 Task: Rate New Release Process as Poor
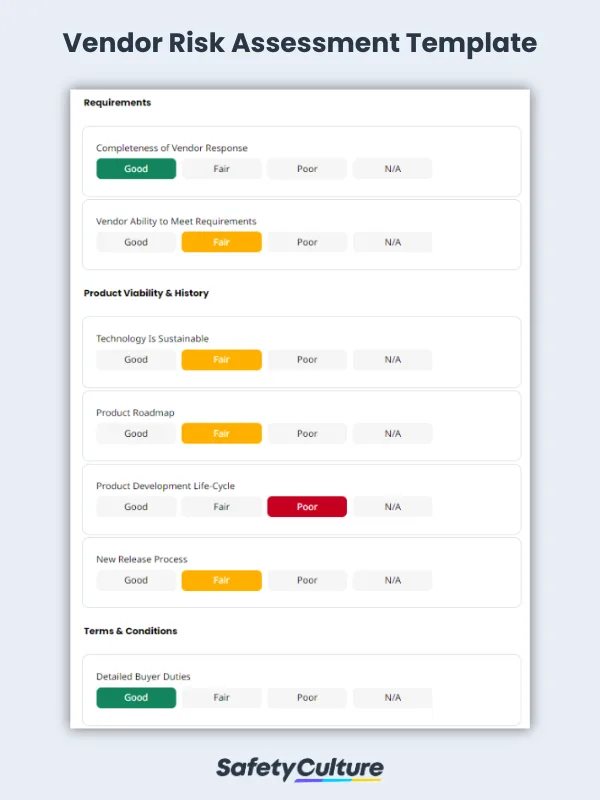coord(306,580)
